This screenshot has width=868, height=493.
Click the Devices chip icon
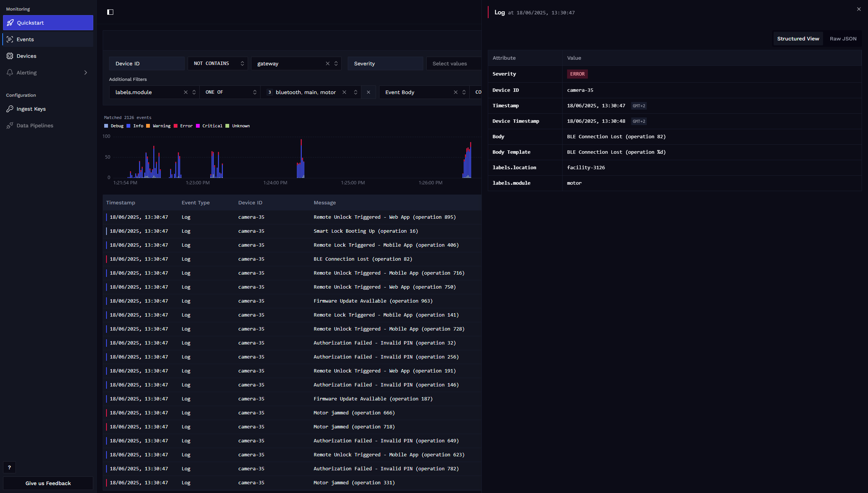10,56
